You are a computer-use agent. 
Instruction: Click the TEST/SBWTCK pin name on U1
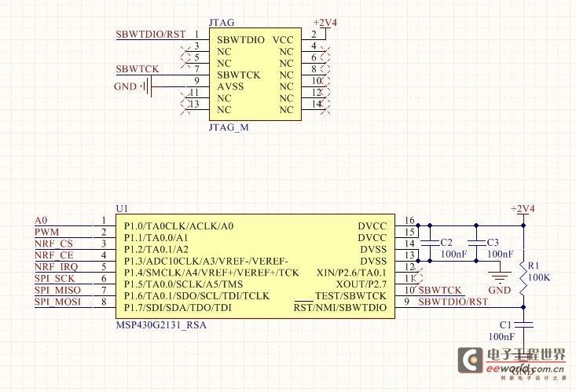point(350,296)
